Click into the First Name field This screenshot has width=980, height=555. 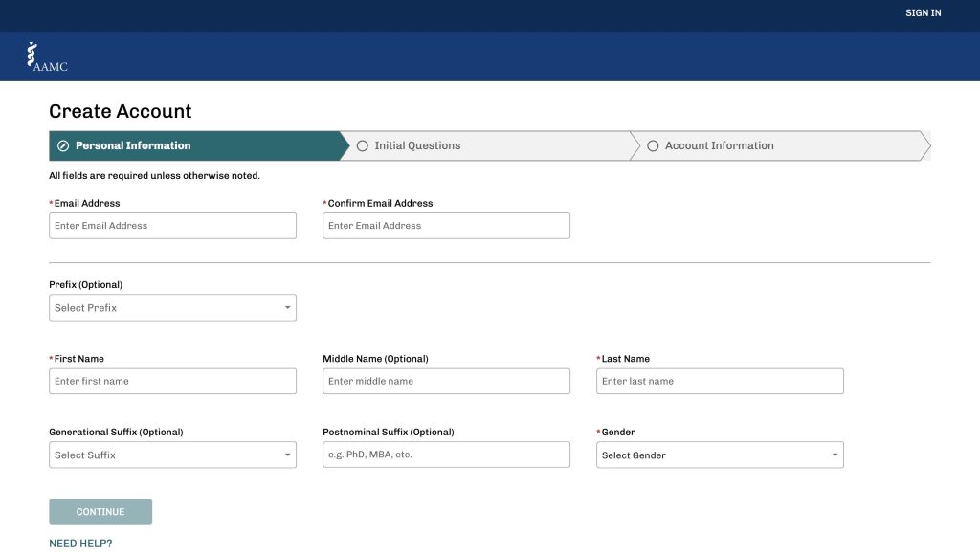[172, 382]
